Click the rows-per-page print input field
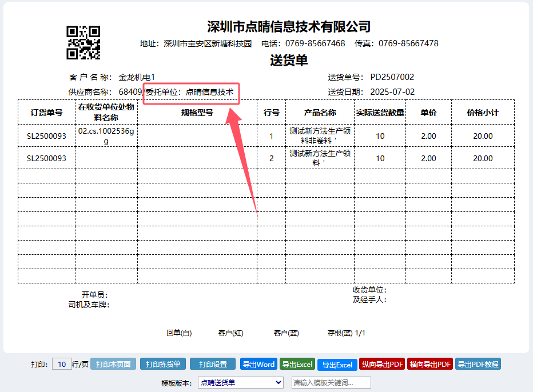 pos(62,364)
